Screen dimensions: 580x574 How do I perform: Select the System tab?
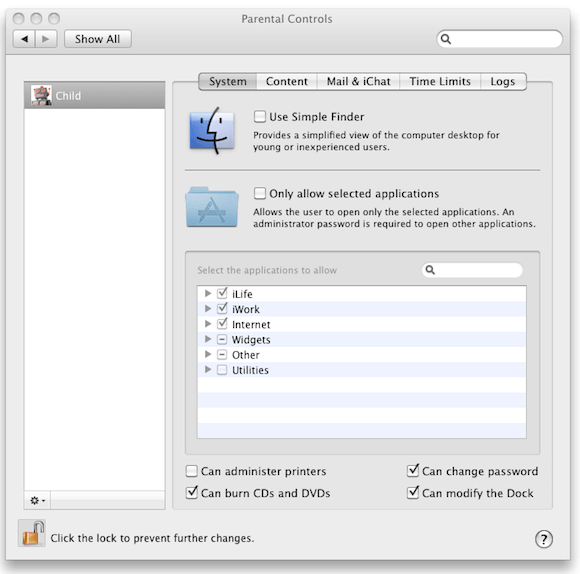point(227,81)
